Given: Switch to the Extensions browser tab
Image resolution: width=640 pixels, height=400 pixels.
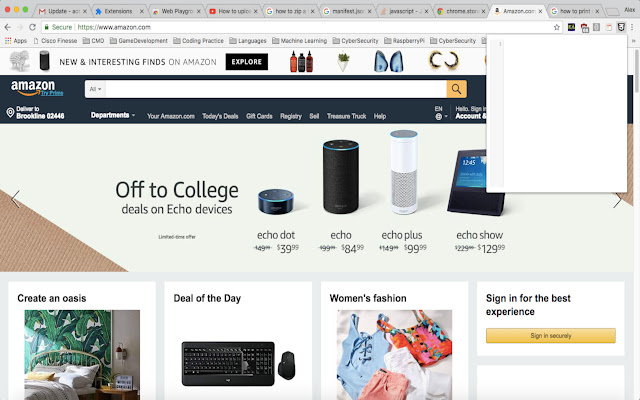Looking at the screenshot, I should point(118,11).
